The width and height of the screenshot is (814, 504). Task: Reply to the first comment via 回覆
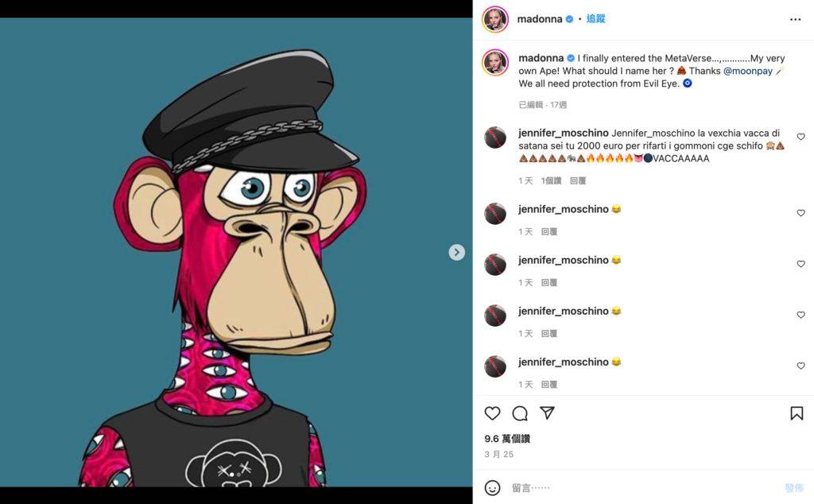pyautogui.click(x=578, y=180)
